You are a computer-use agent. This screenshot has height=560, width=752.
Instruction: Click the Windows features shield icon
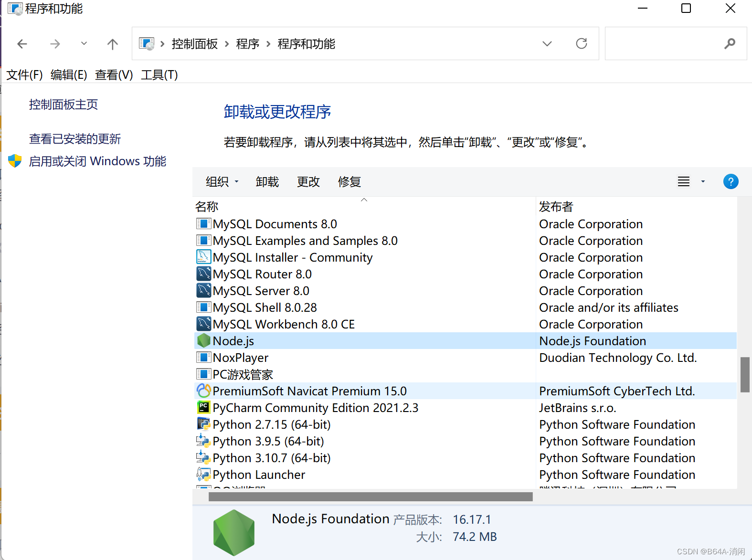pos(15,161)
